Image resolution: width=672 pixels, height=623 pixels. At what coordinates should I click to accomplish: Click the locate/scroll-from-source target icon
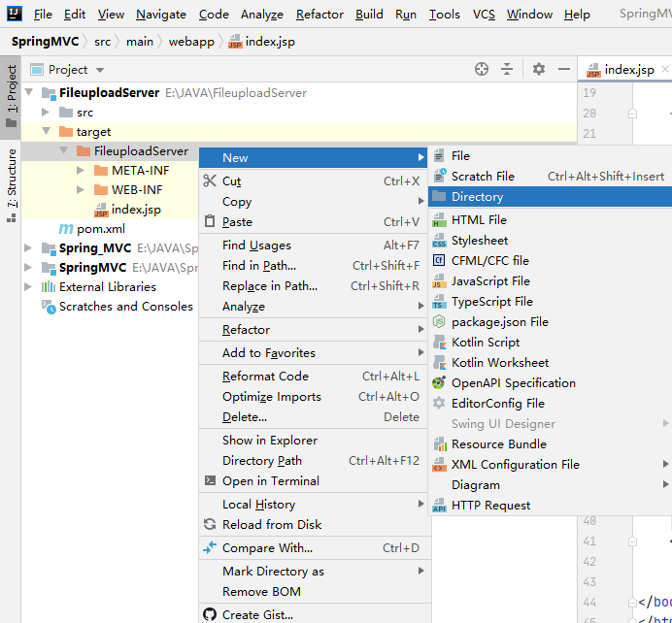click(x=482, y=69)
